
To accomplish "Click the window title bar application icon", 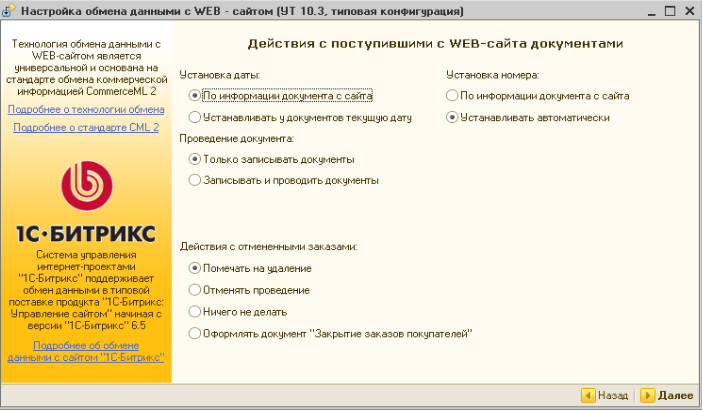I will tap(10, 10).
